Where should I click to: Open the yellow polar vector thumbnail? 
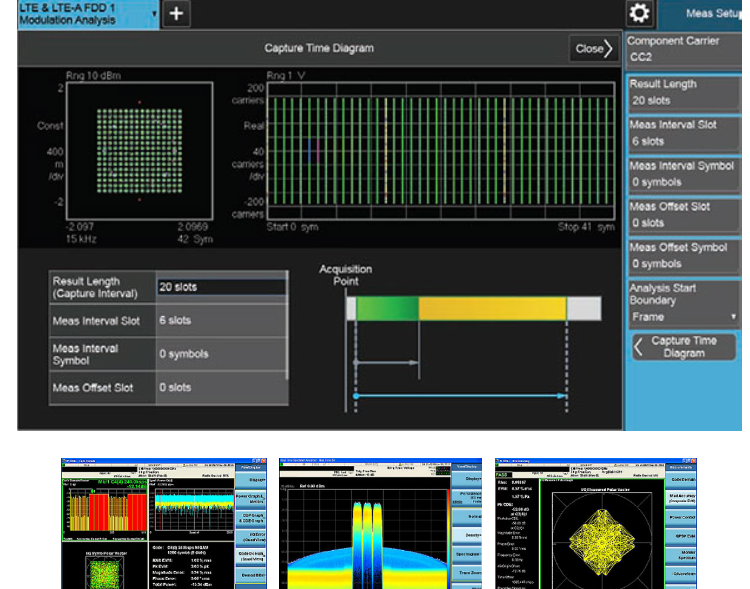(596, 523)
